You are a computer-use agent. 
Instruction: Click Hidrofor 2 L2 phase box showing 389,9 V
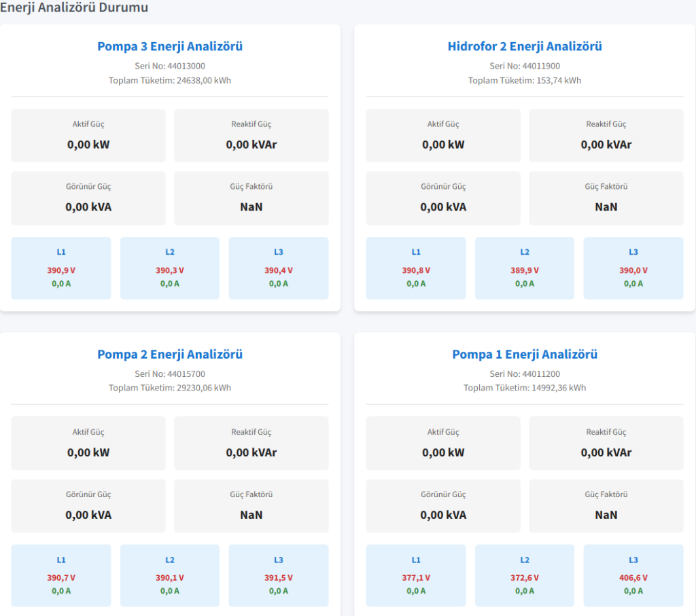point(525,268)
